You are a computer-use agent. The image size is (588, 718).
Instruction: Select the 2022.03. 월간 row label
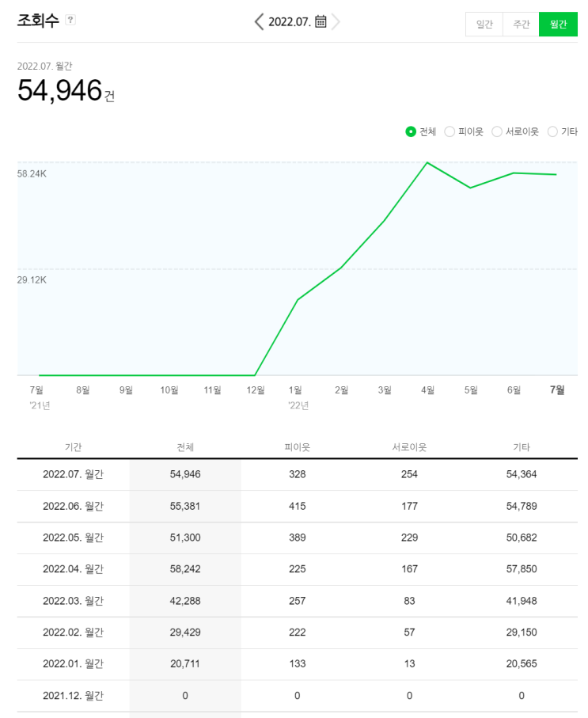pyautogui.click(x=74, y=601)
